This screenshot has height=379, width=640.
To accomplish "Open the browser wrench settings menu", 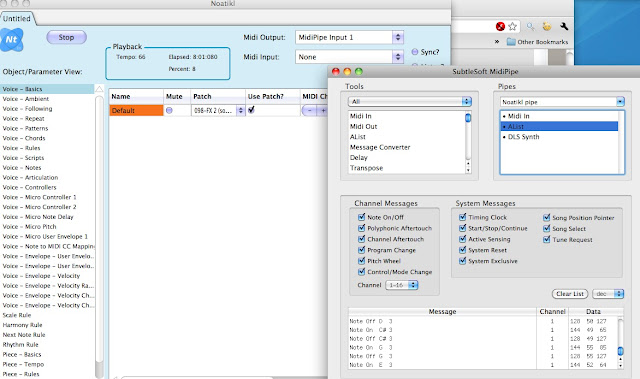I will pyautogui.click(x=564, y=27).
